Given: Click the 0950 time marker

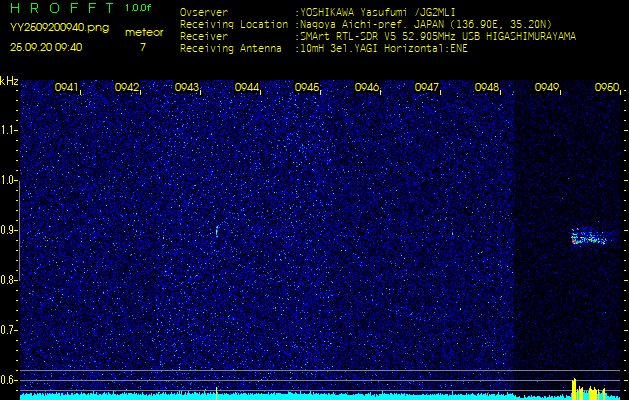Looking at the screenshot, I should point(607,87).
